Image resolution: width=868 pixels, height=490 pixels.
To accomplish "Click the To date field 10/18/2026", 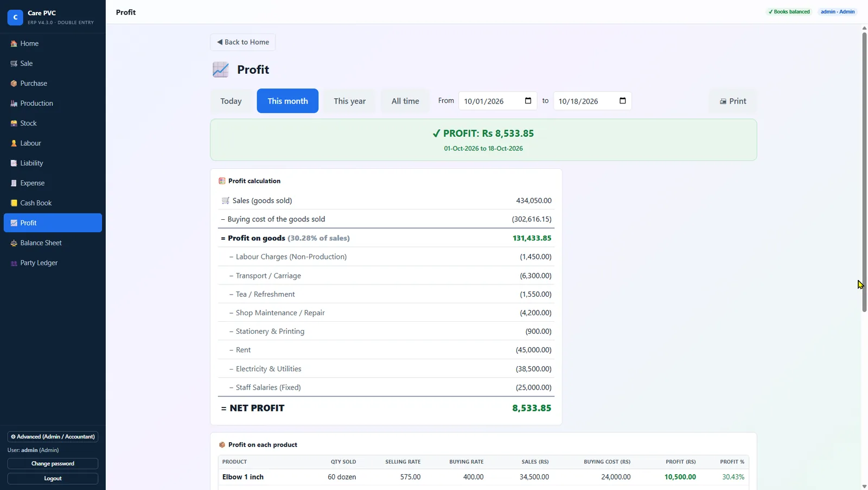I will point(592,101).
